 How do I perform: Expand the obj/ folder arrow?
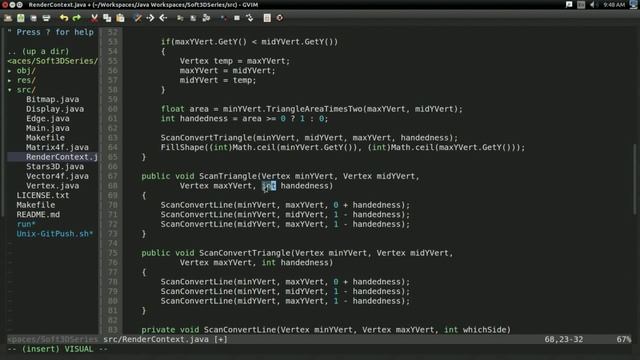(x=10, y=71)
